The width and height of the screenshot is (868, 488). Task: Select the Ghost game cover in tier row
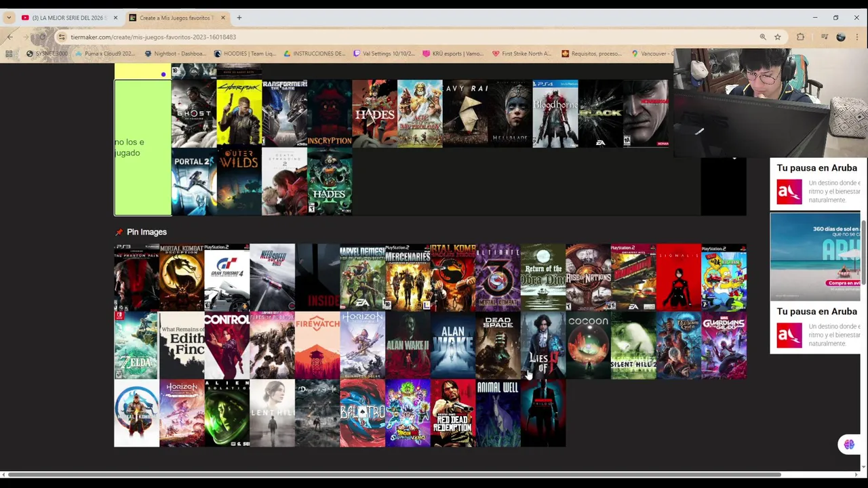click(194, 113)
